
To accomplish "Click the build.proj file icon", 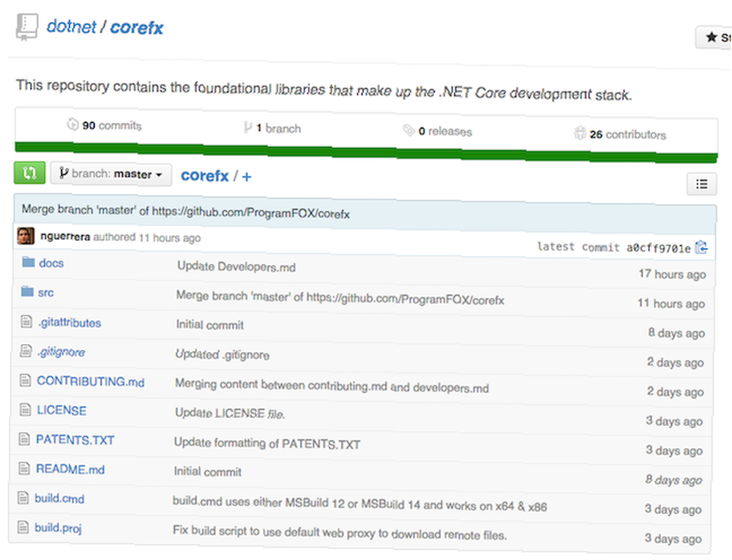I will (23, 527).
